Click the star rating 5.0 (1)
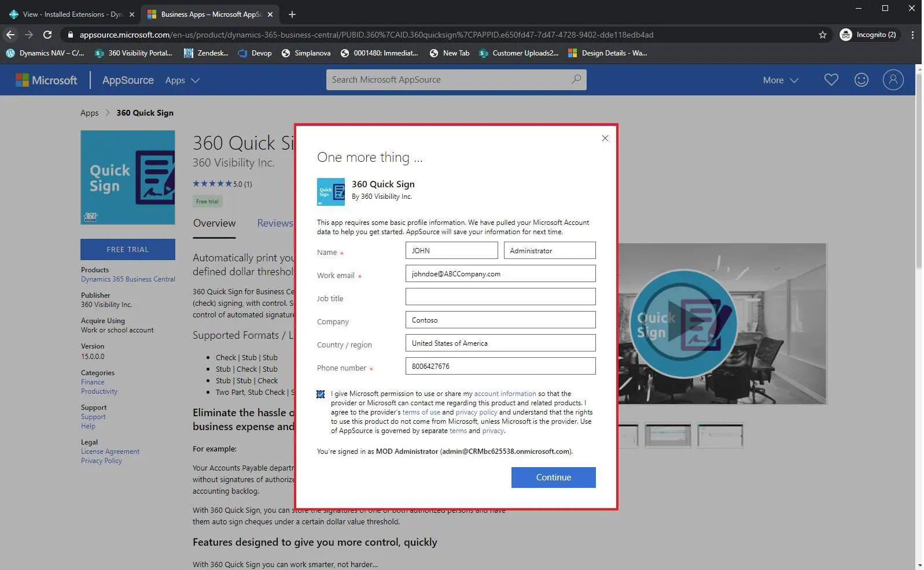The image size is (924, 570). pyautogui.click(x=222, y=184)
